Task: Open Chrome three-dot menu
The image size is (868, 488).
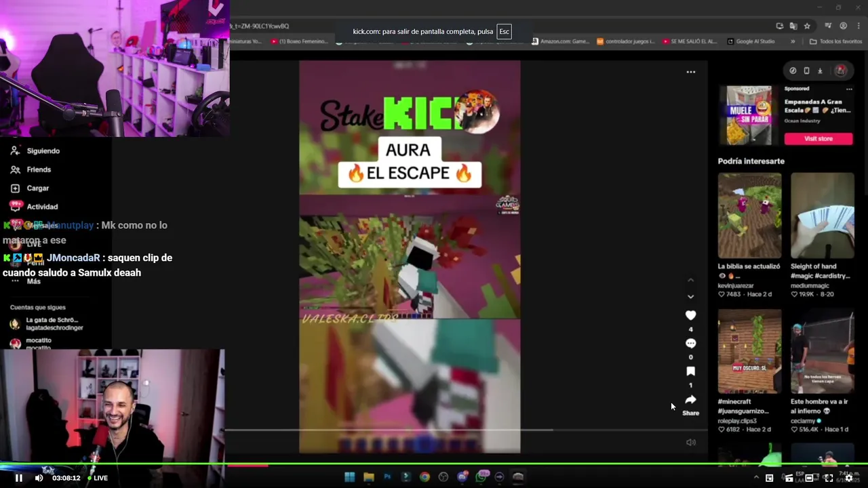Action: [857, 26]
